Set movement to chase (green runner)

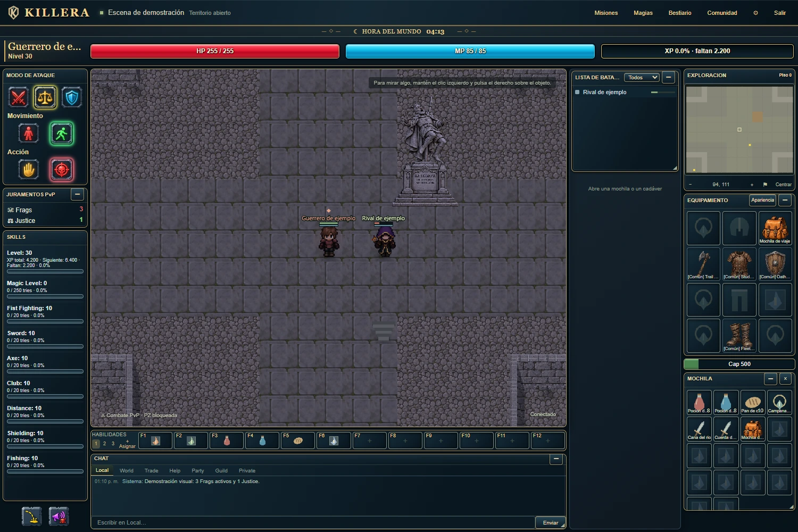pyautogui.click(x=62, y=134)
